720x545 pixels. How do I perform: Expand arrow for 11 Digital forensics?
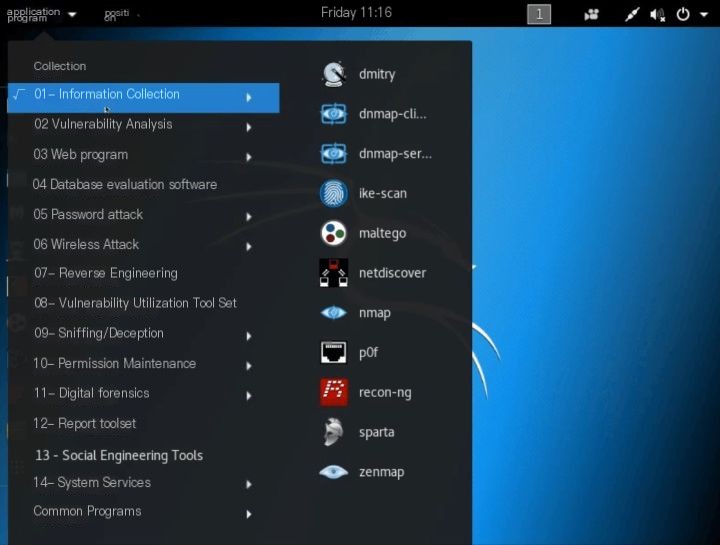point(248,396)
